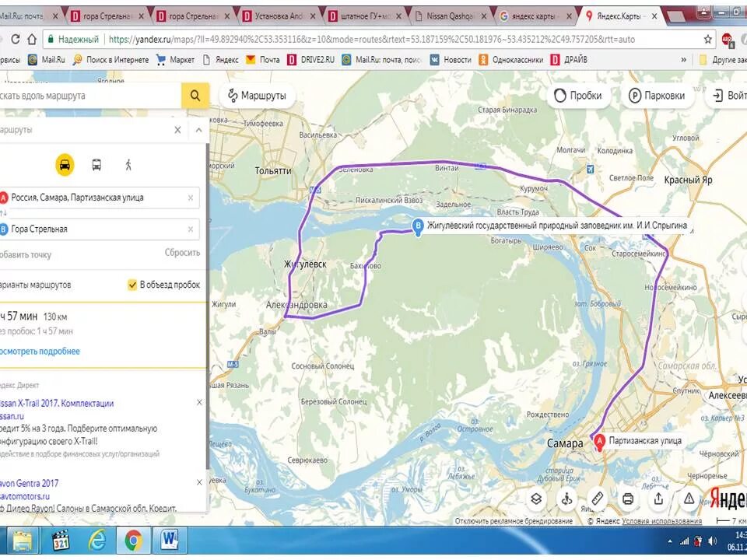Click the yellow search magnifier button
The image size is (747, 560).
click(x=195, y=95)
